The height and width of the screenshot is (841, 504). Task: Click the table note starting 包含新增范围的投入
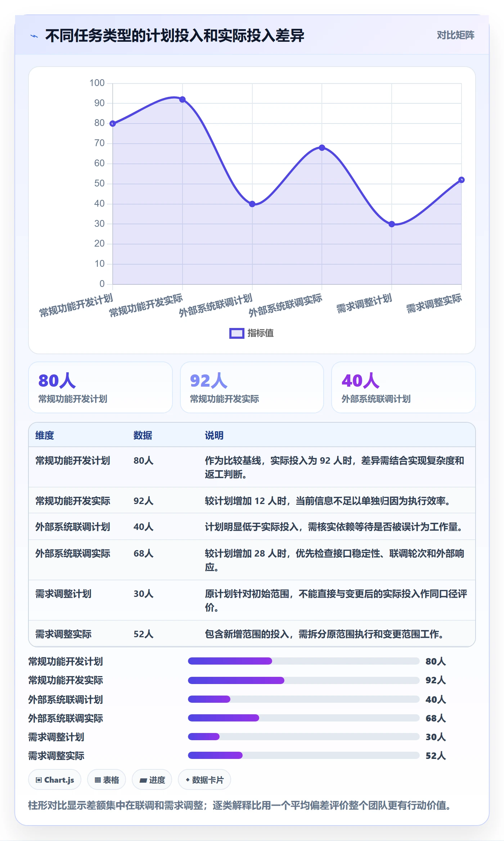click(x=324, y=634)
